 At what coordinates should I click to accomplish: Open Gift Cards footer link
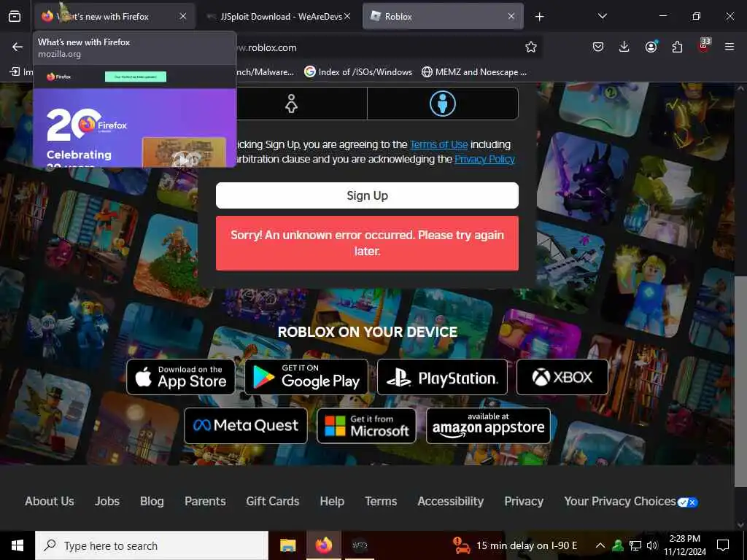pyautogui.click(x=273, y=502)
